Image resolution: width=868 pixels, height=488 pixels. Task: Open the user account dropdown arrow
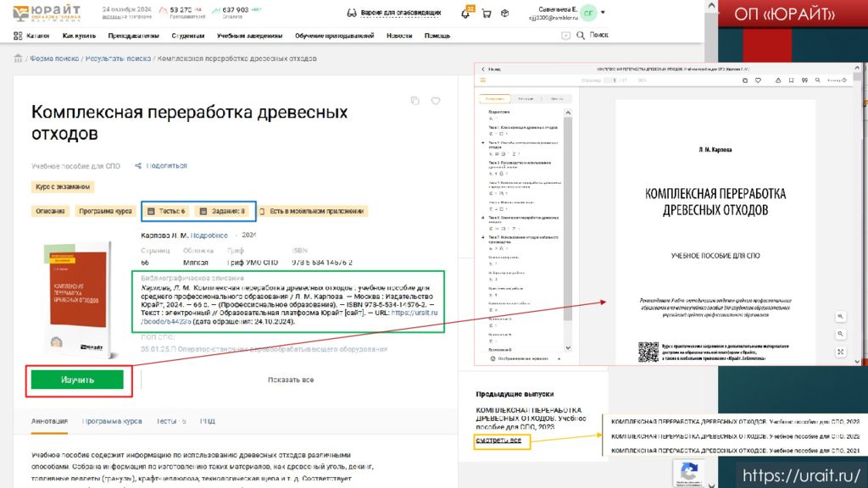(603, 12)
